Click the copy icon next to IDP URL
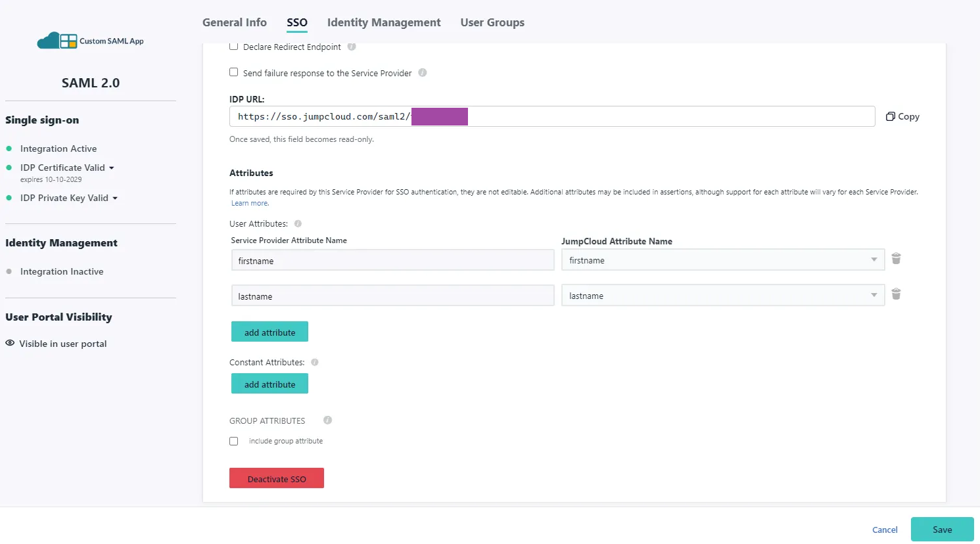Screen dimensions: 980x544 890,116
